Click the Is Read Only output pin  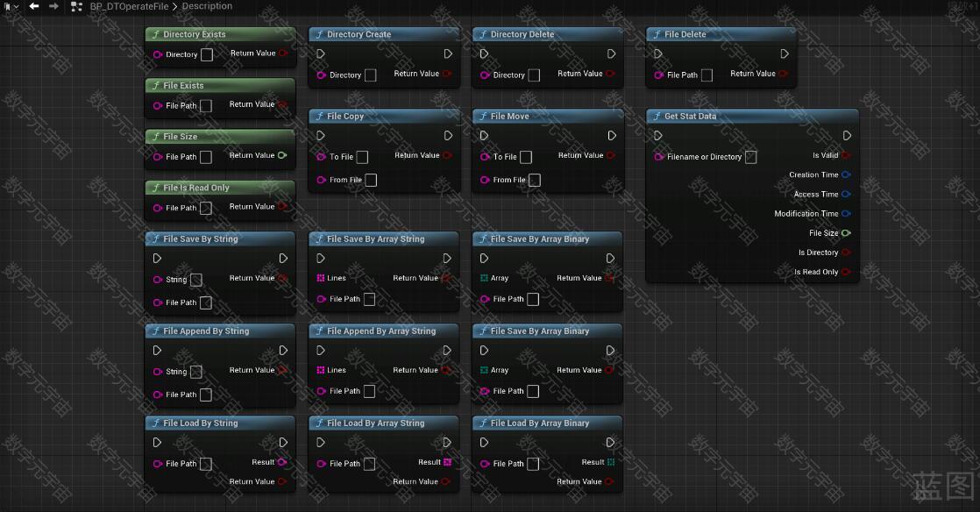click(846, 272)
